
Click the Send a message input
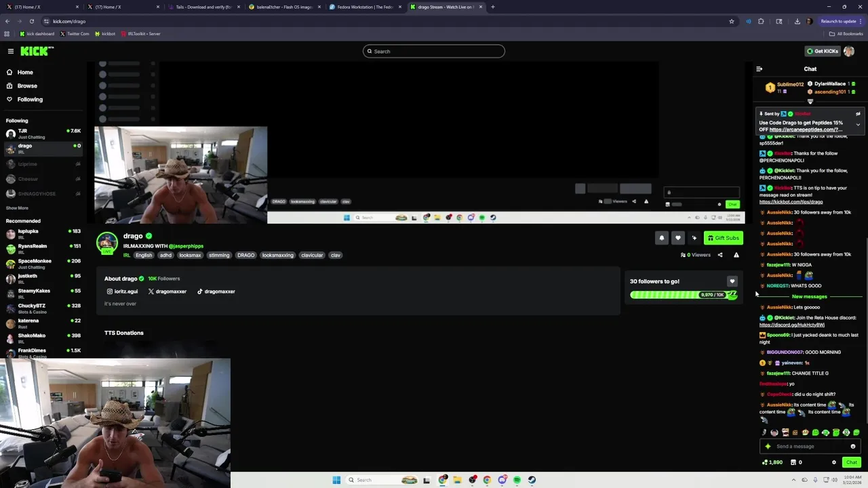(810, 447)
